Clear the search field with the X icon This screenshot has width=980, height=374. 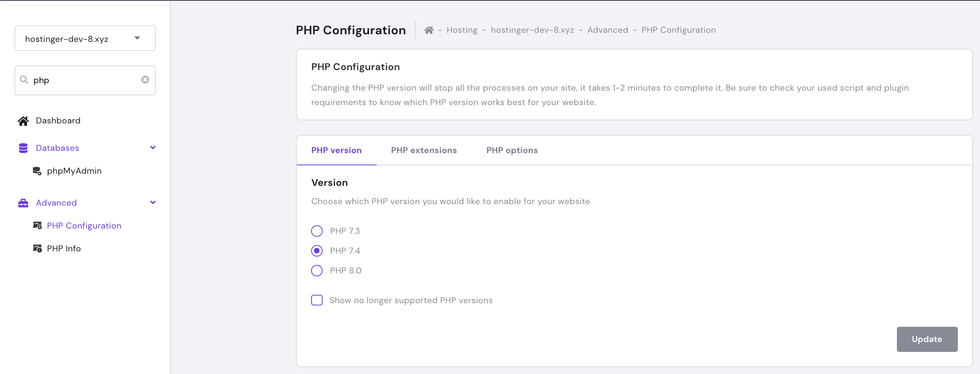coord(145,80)
